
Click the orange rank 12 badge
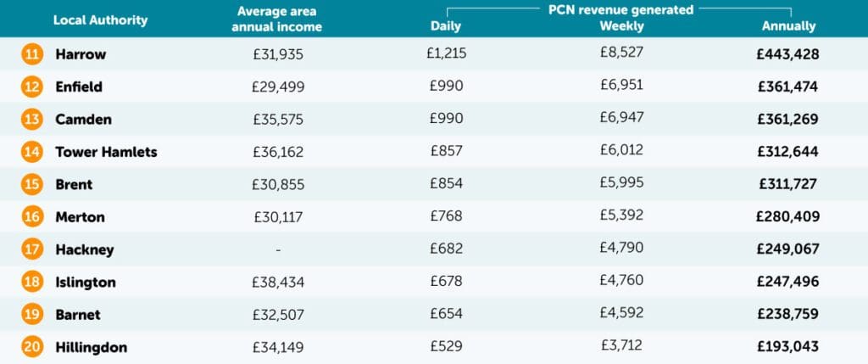(32, 87)
